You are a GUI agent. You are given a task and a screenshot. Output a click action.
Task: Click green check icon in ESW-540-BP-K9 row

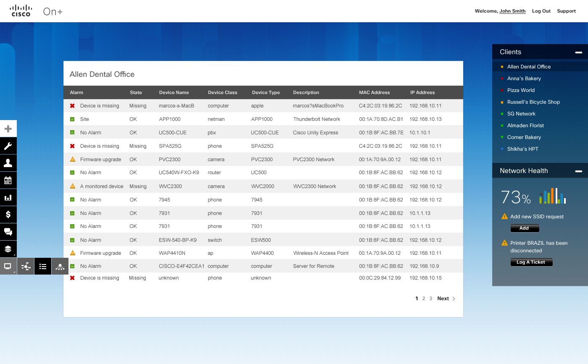pos(72,240)
